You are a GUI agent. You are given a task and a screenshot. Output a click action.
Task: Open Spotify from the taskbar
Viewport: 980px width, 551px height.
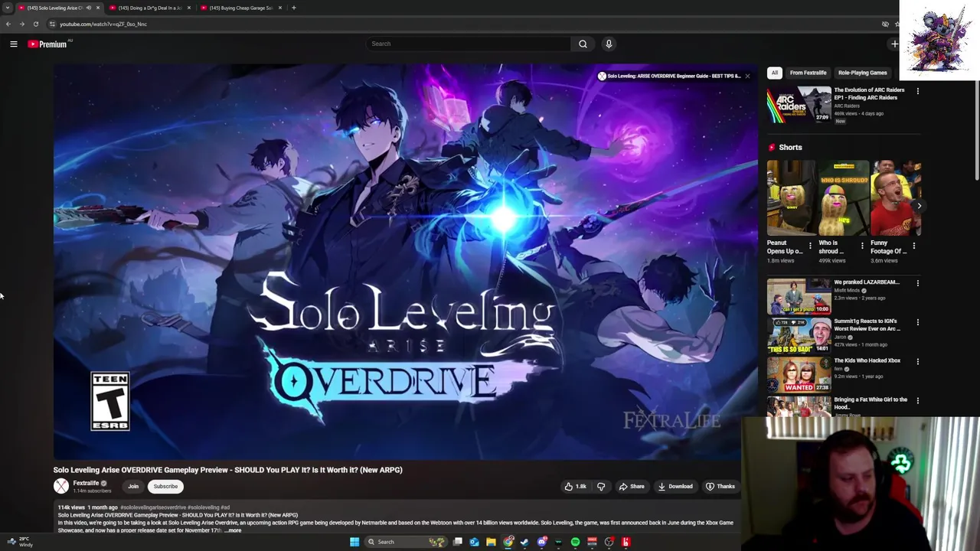click(x=575, y=542)
